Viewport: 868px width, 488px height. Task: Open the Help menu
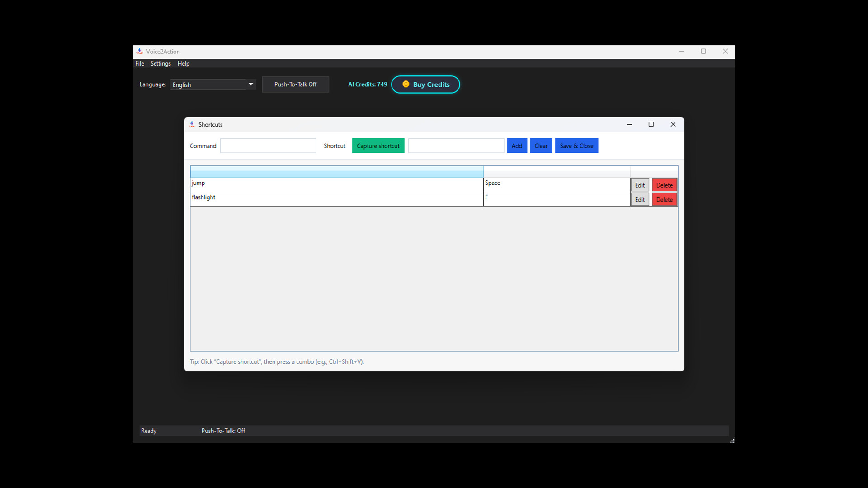(x=183, y=63)
